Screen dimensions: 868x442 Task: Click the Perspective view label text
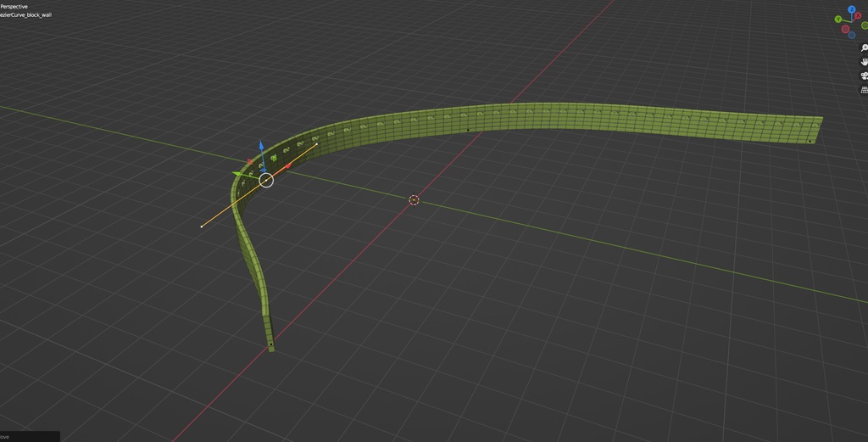pyautogui.click(x=14, y=7)
